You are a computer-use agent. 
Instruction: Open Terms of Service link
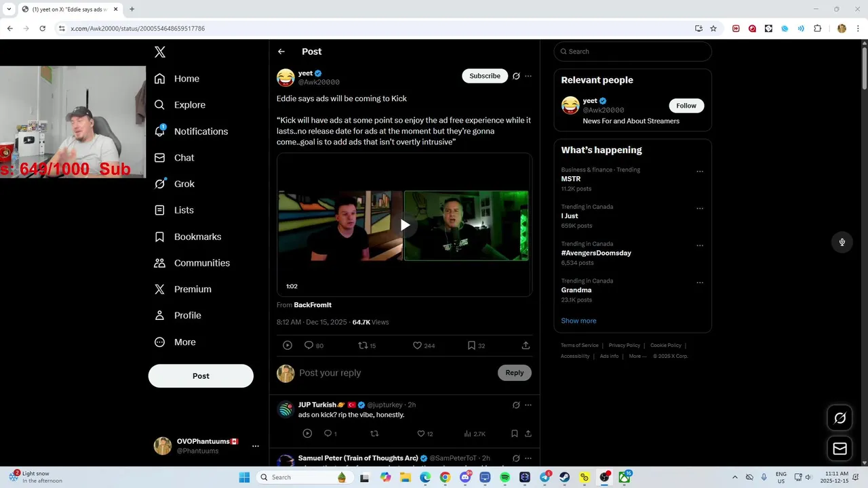click(x=580, y=346)
